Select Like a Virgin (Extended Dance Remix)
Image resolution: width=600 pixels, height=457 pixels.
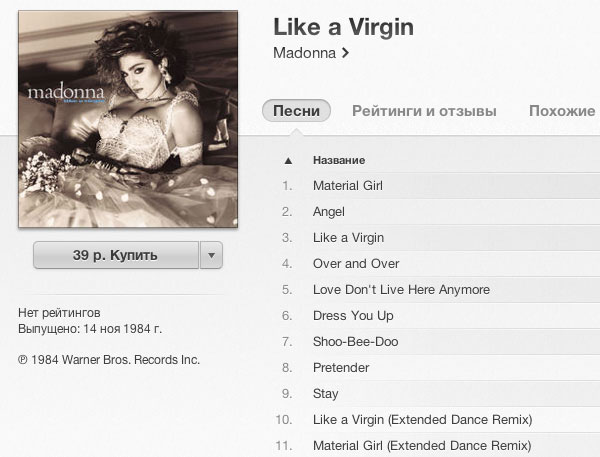(x=437, y=420)
